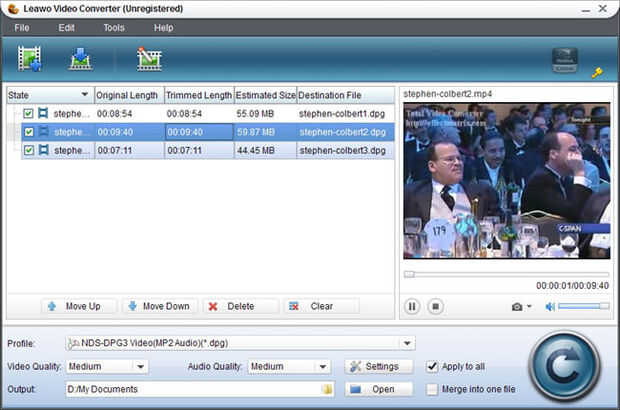
Task: Click the monitor icon in the toolbar
Action: [x=565, y=60]
